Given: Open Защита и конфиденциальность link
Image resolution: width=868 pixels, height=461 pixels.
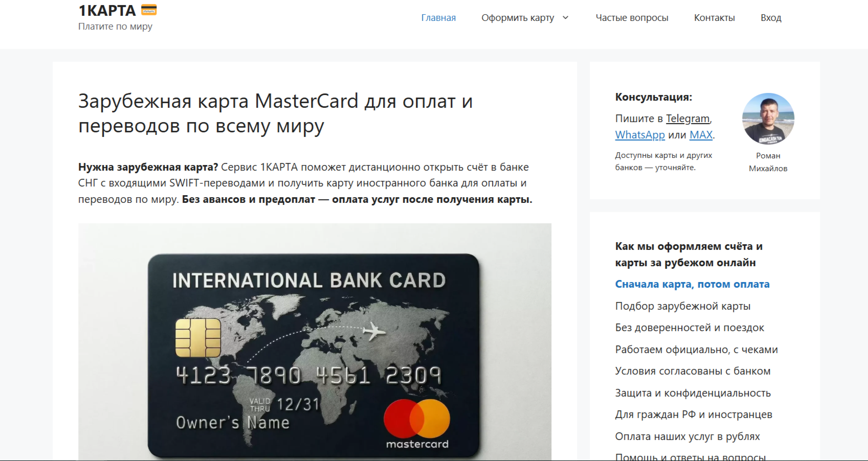Looking at the screenshot, I should click(x=693, y=393).
